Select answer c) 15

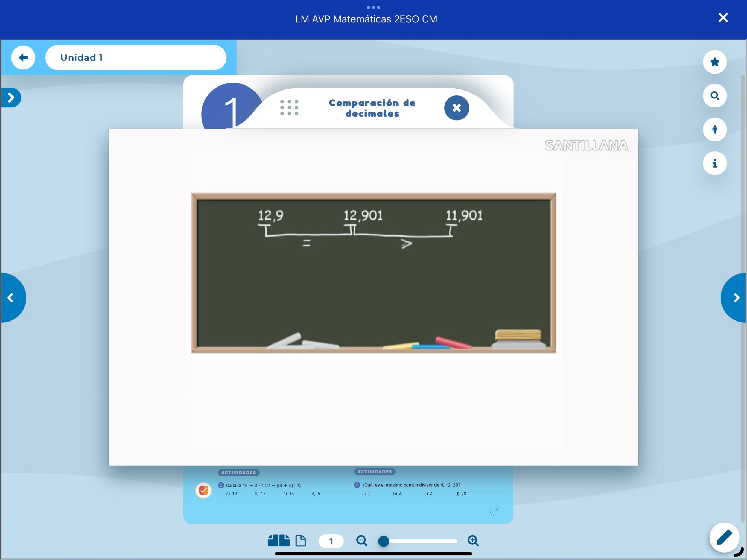[288, 494]
